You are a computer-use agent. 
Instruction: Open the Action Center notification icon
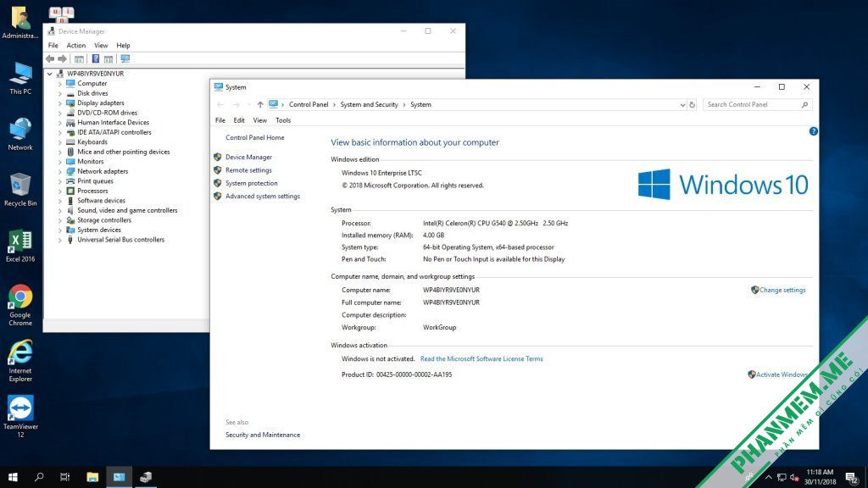[851, 478]
